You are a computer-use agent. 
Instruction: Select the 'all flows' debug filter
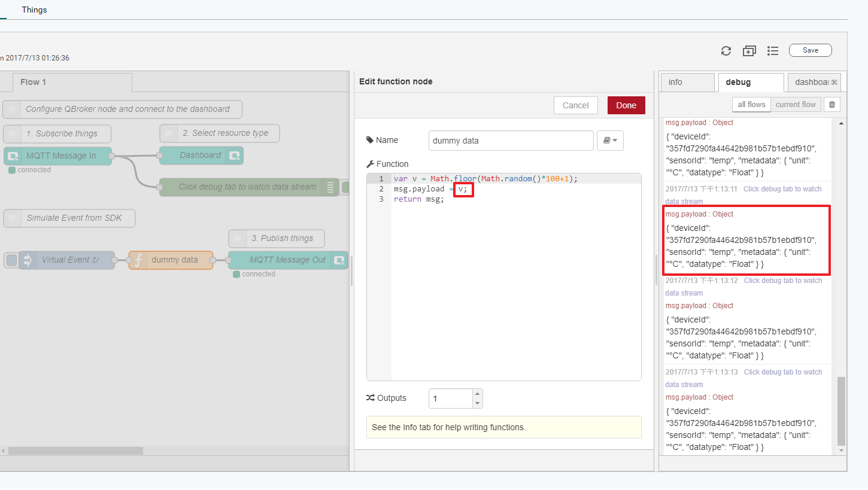pyautogui.click(x=751, y=105)
